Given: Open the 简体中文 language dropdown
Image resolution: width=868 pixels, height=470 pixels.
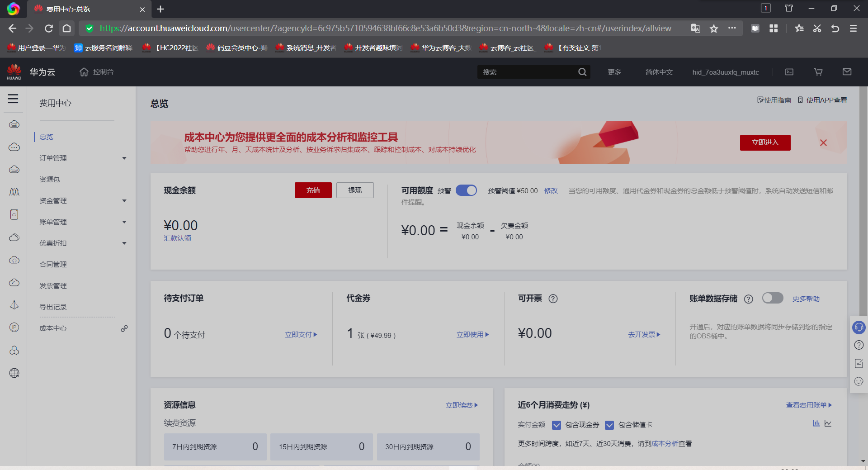Looking at the screenshot, I should pyautogui.click(x=659, y=72).
